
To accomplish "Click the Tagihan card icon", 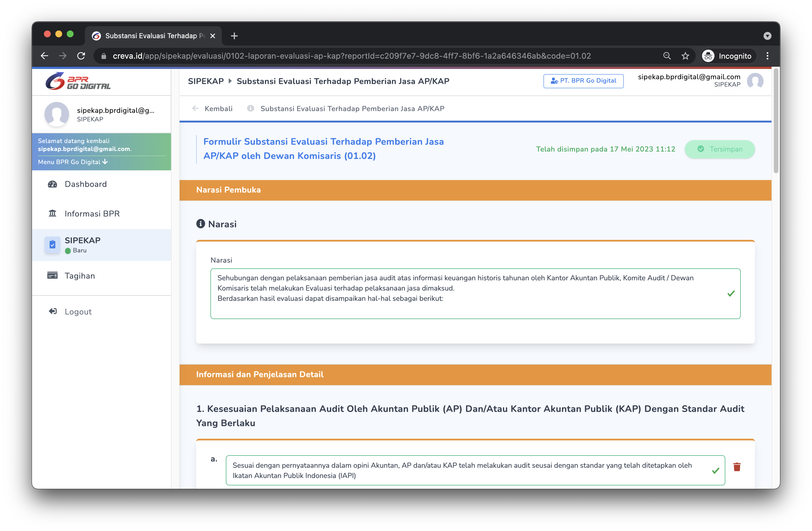I will coord(52,275).
